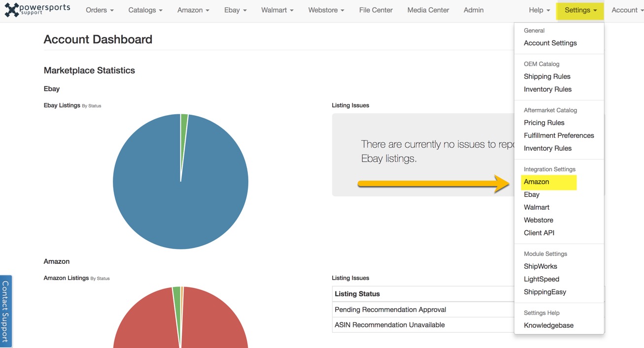644x348 pixels.
Task: Select Amazon under Integration Settings
Action: point(536,182)
